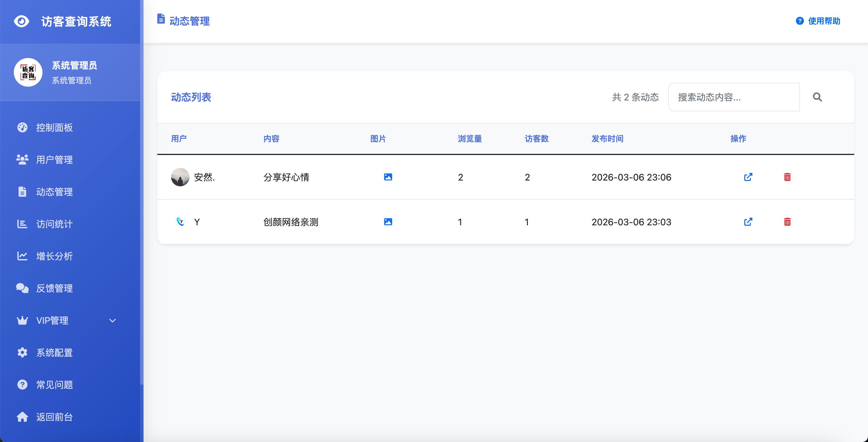Click the search magnifier next to the search box
This screenshot has height=442, width=868.
(817, 97)
